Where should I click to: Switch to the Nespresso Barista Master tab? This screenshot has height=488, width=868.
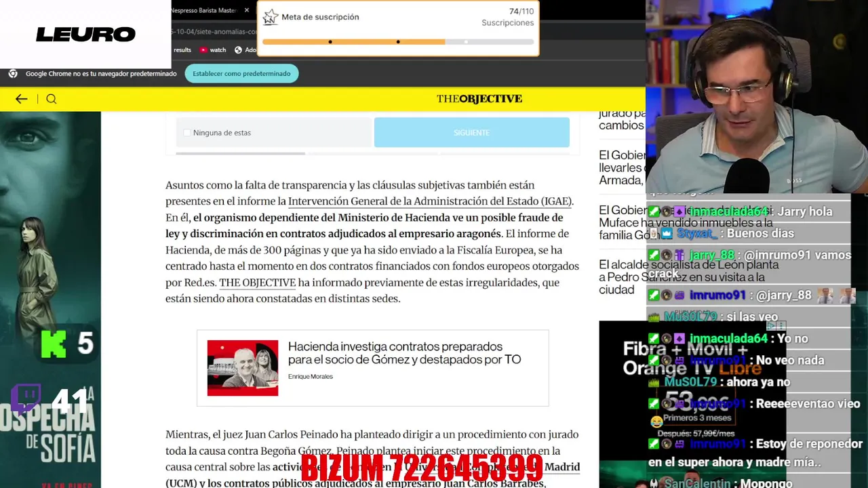point(203,10)
